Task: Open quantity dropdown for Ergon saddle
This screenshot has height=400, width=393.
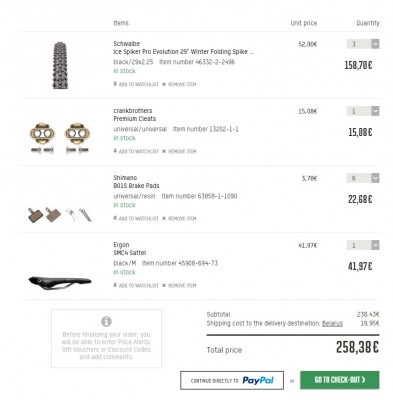Action: click(363, 245)
